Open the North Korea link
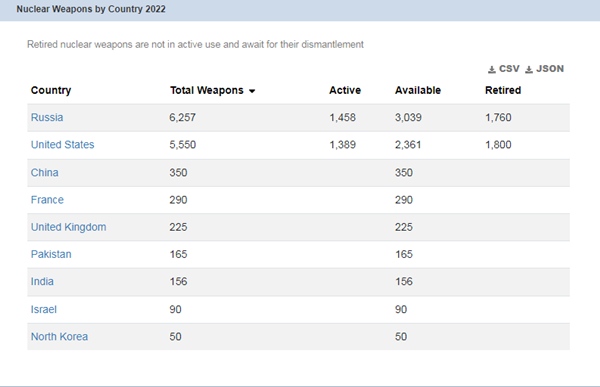Image resolution: width=600 pixels, height=387 pixels. click(59, 336)
